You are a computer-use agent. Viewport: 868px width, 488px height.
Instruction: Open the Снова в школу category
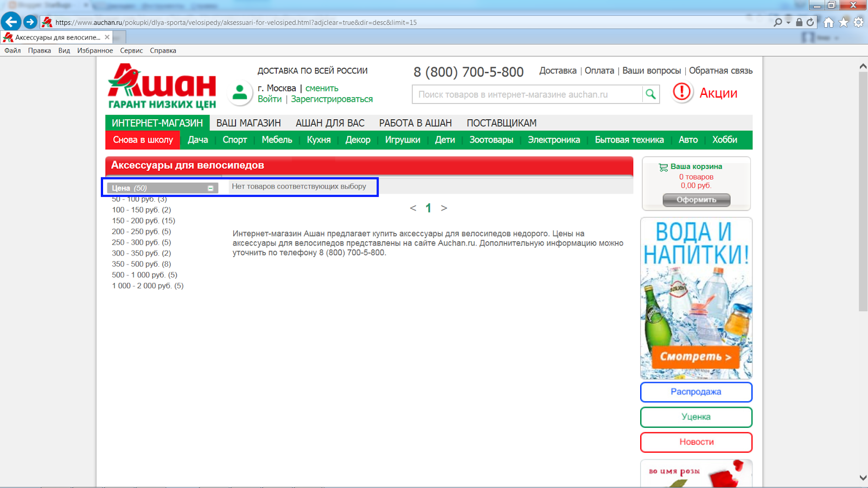pyautogui.click(x=143, y=140)
